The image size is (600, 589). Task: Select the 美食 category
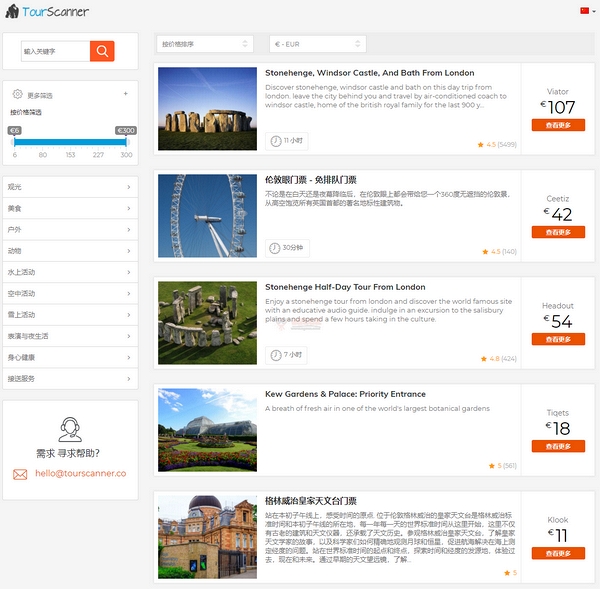click(x=70, y=208)
